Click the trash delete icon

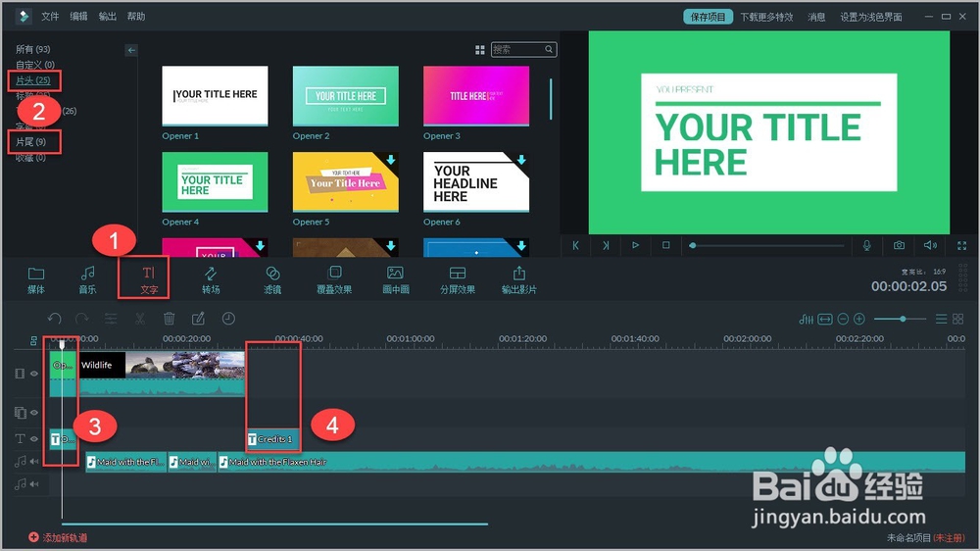[169, 319]
